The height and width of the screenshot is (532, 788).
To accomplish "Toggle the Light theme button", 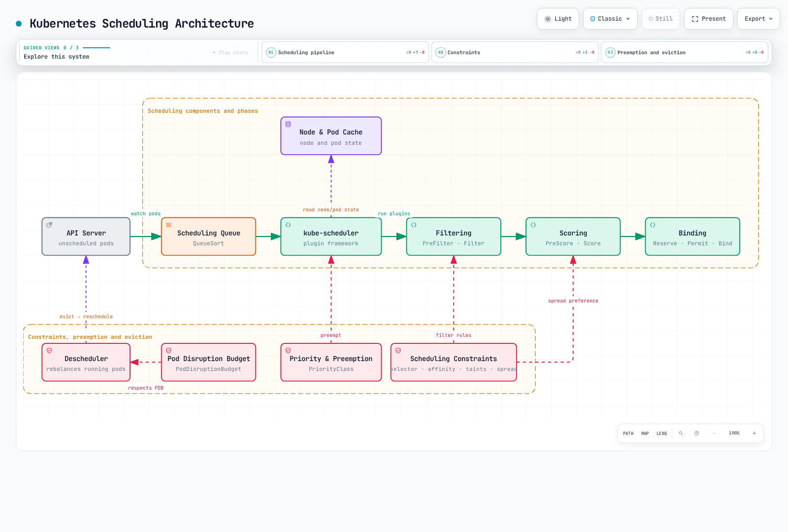I will pyautogui.click(x=558, y=19).
